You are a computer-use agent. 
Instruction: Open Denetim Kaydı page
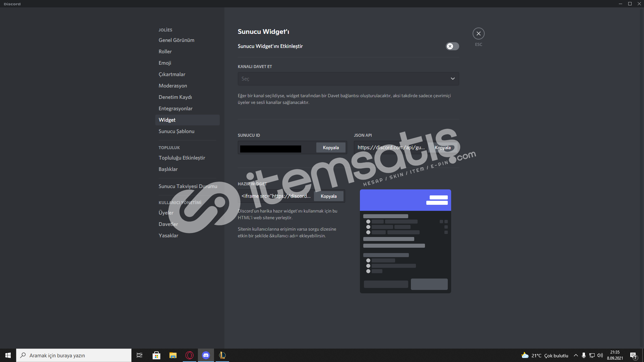[x=187, y=97]
